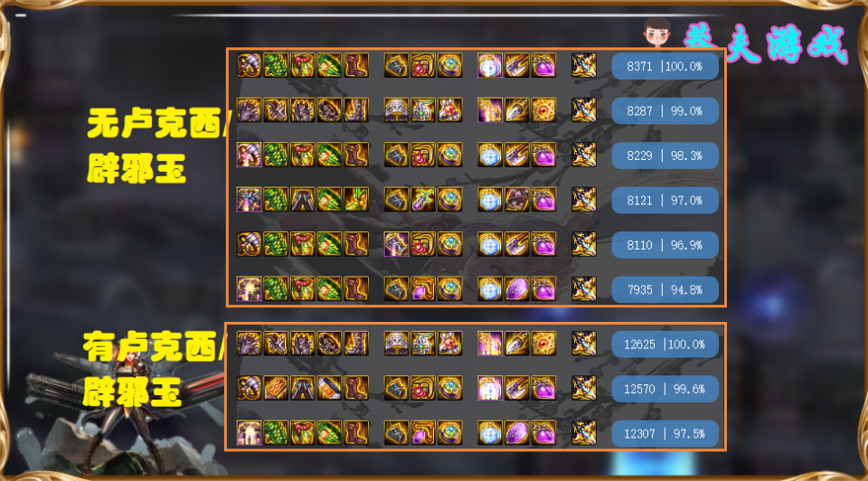Click the small white dash at top-left corner
The height and width of the screenshot is (481, 868).
point(21,15)
